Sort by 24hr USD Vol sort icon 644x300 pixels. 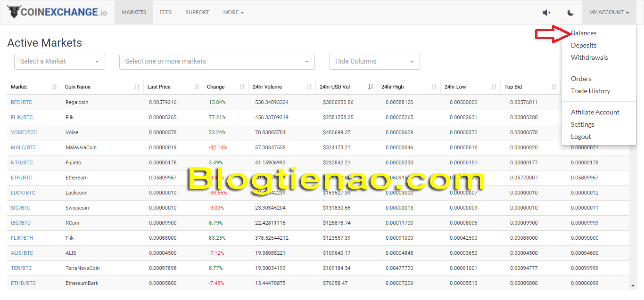(371, 87)
